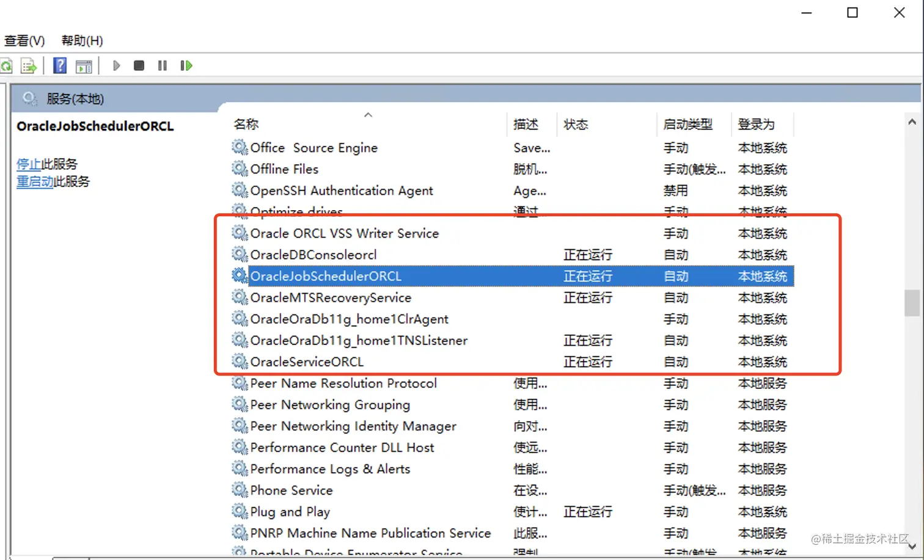This screenshot has width=924, height=560.
Task: Click the 停止 link to stop service
Action: point(29,164)
